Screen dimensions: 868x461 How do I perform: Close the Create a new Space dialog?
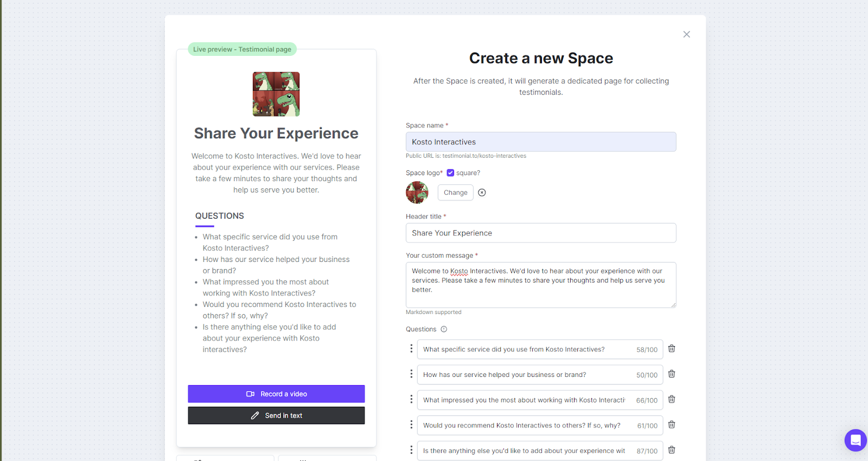tap(686, 34)
